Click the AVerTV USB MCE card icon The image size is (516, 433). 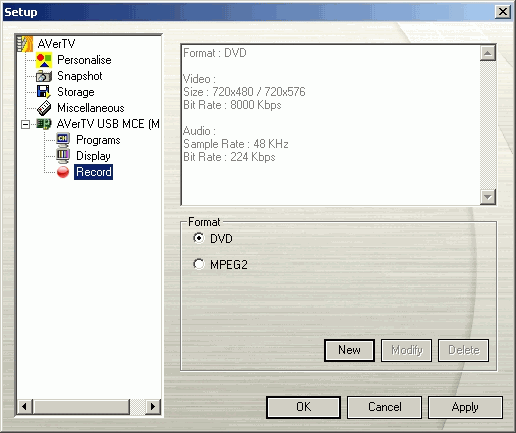[44, 124]
